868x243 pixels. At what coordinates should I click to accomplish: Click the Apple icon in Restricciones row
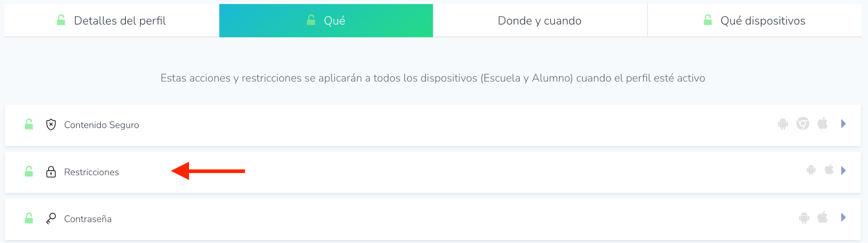click(829, 170)
